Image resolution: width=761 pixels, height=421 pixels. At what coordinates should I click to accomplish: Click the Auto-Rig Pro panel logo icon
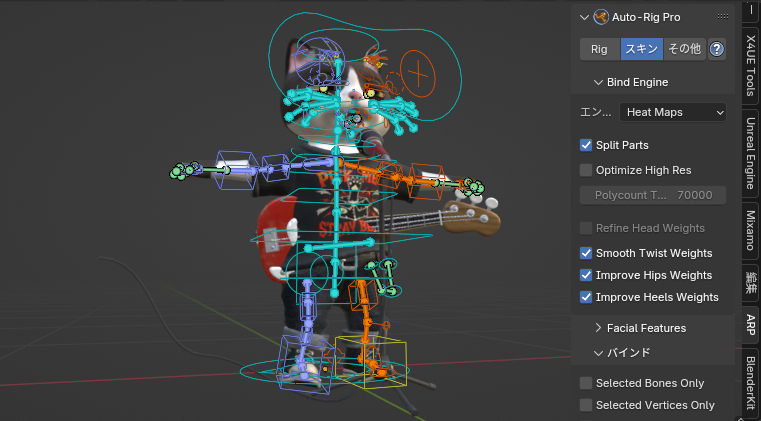coord(601,17)
